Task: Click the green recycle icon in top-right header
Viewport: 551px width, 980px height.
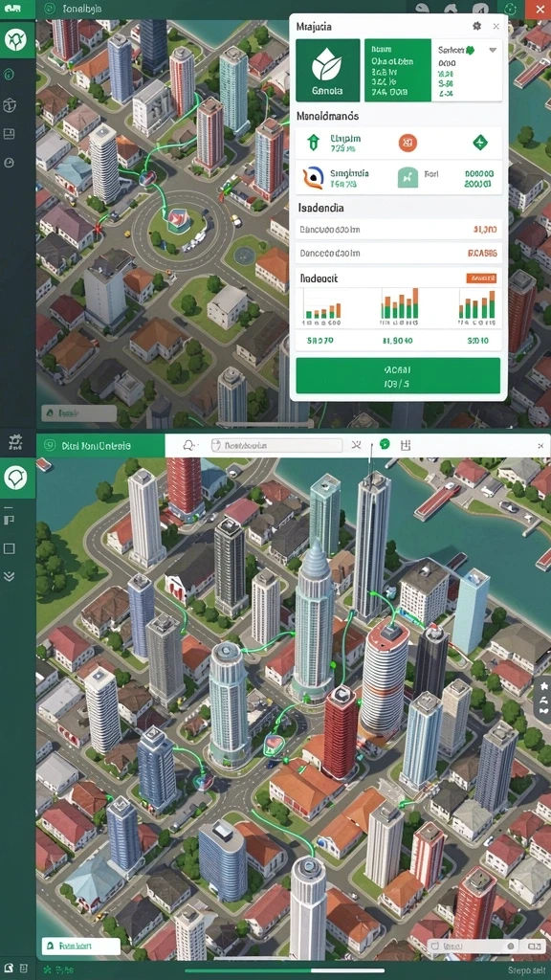Action: [511, 9]
